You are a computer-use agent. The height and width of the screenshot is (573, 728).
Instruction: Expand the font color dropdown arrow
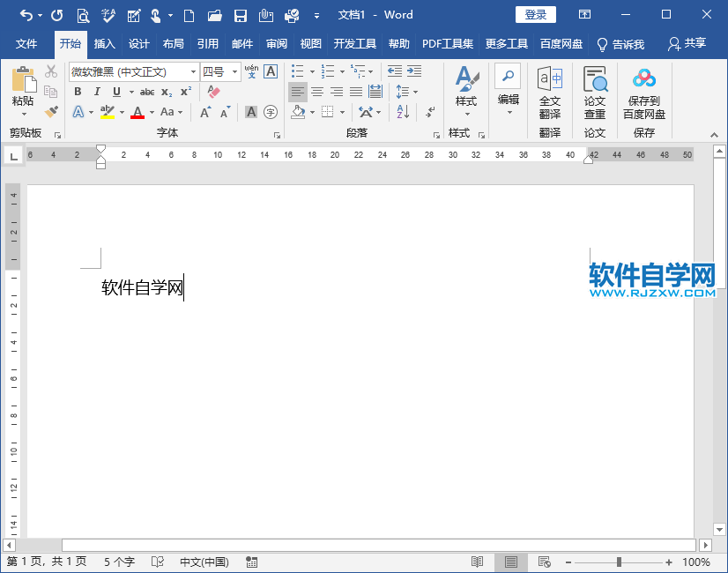click(x=150, y=112)
